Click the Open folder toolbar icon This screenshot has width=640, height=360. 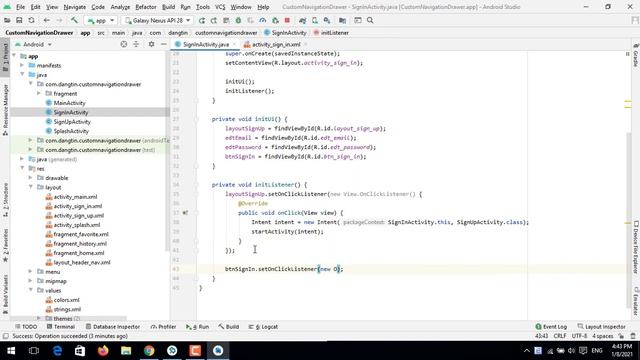(7, 20)
